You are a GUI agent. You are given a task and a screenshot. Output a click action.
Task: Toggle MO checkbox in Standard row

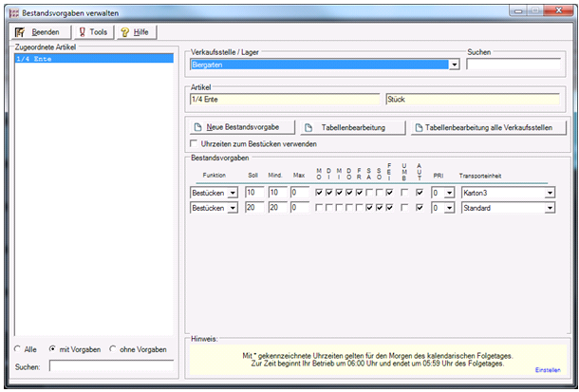(319, 208)
